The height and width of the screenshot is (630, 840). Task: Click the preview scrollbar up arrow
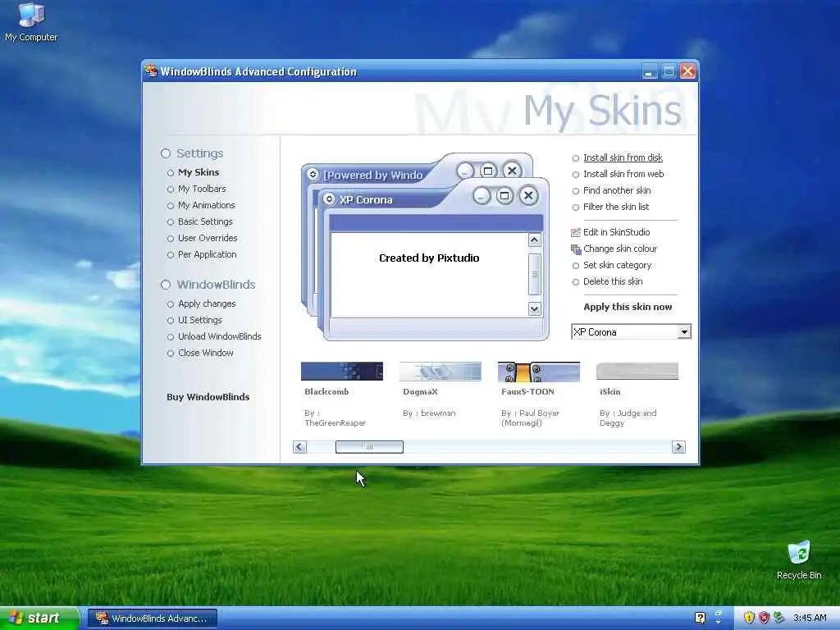[x=534, y=240]
